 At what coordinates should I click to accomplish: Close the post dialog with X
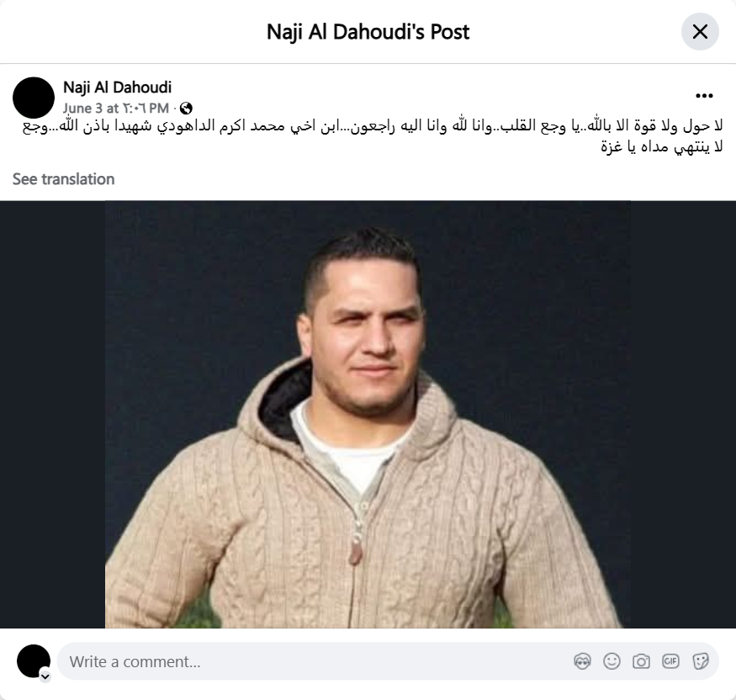[x=700, y=32]
